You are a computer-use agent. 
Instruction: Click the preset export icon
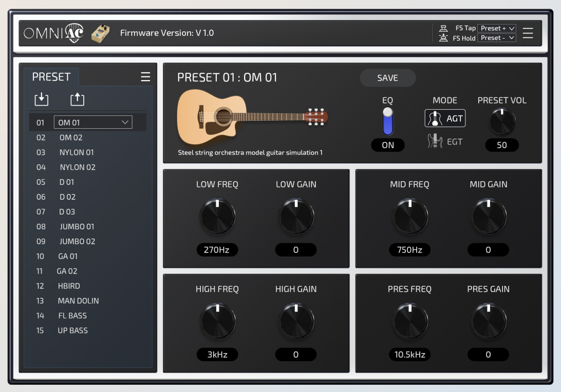[x=78, y=98]
